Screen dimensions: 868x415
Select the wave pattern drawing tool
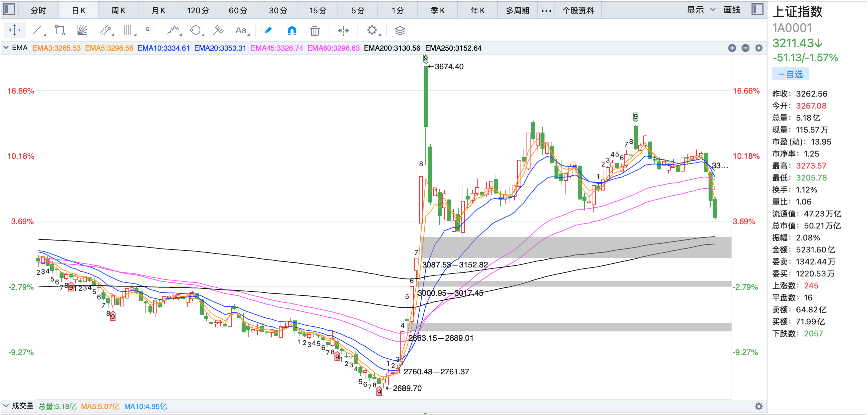coord(173,31)
